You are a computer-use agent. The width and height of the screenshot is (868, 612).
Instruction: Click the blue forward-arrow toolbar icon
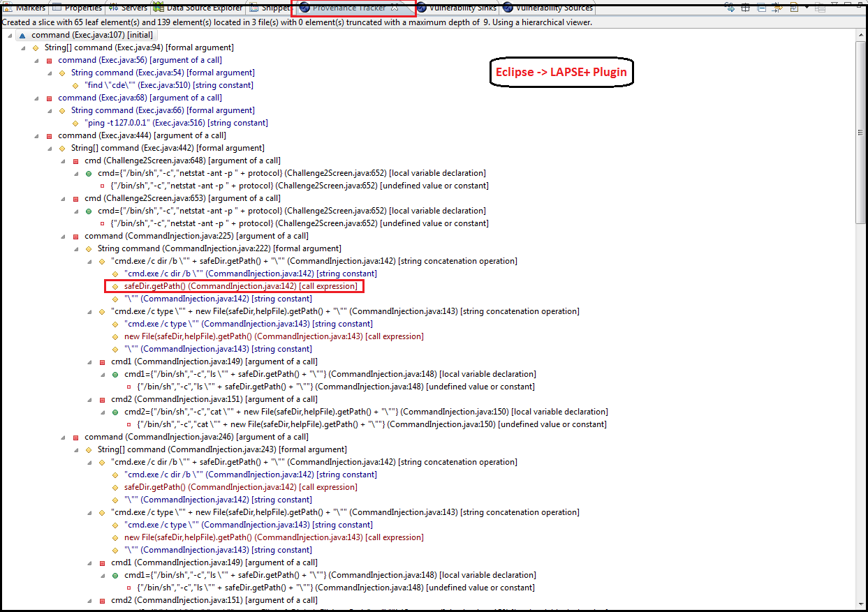pos(730,8)
